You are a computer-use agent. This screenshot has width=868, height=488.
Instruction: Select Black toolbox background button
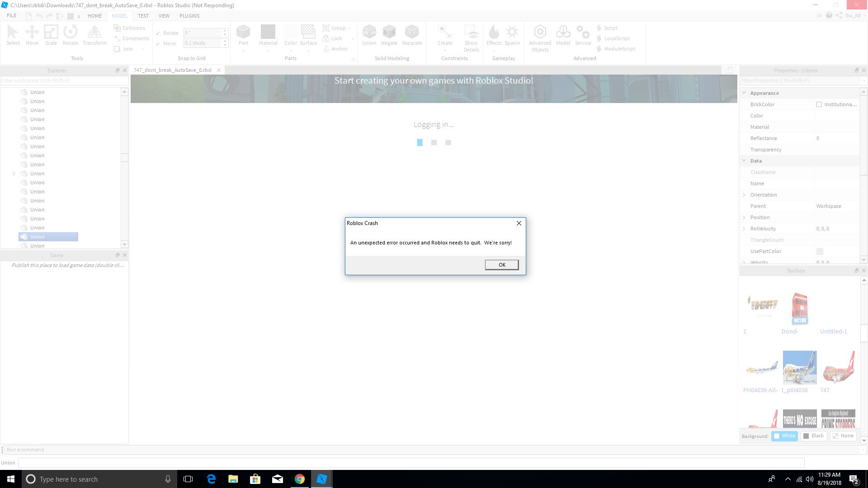tap(813, 436)
